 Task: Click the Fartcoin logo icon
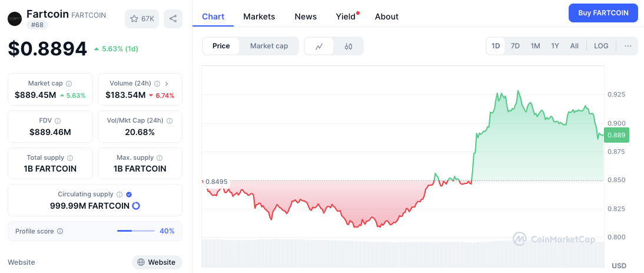[x=14, y=19]
